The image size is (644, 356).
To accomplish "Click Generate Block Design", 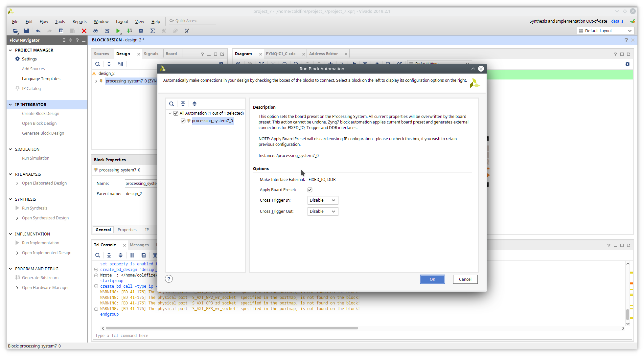I will point(43,133).
